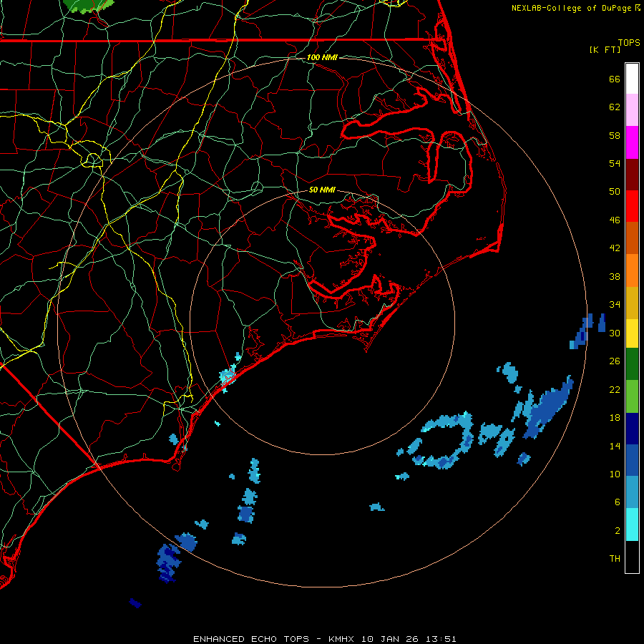
Task: Click the TH threshold label
Action: [x=615, y=559]
